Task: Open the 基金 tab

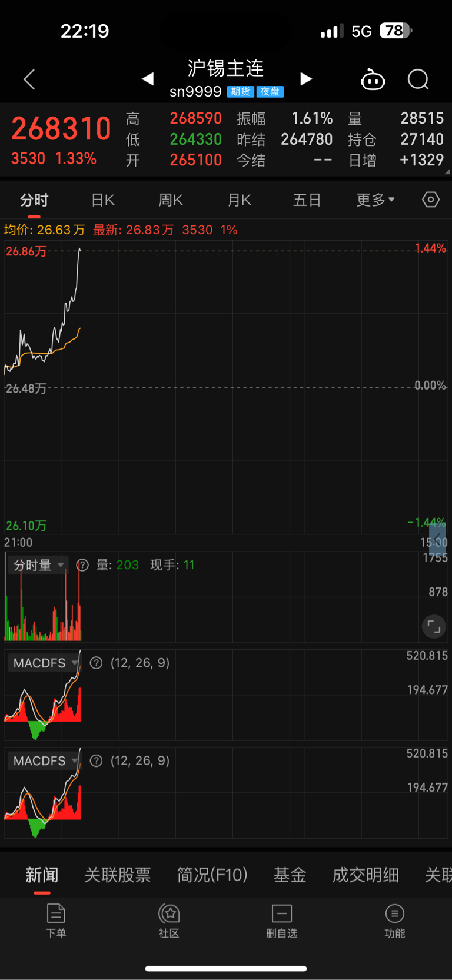Action: tap(290, 875)
